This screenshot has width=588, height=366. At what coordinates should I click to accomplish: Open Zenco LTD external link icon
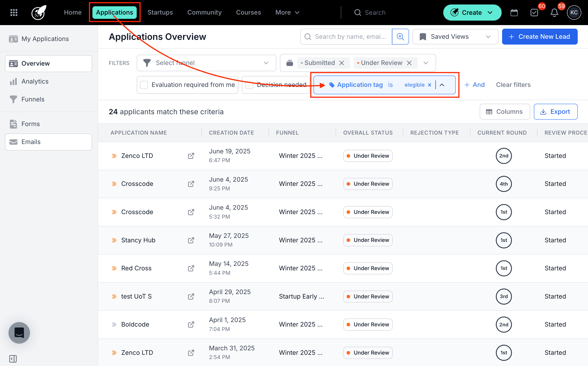pos(191,156)
